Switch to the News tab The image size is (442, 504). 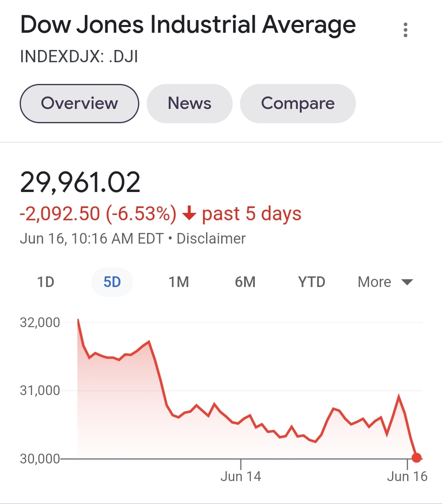tap(190, 104)
